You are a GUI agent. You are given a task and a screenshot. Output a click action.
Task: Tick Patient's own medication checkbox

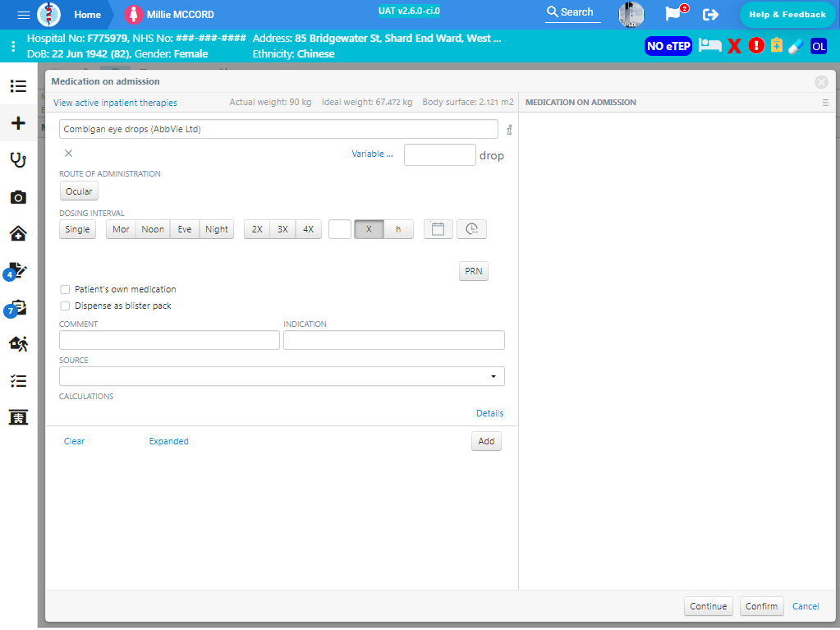tap(66, 289)
